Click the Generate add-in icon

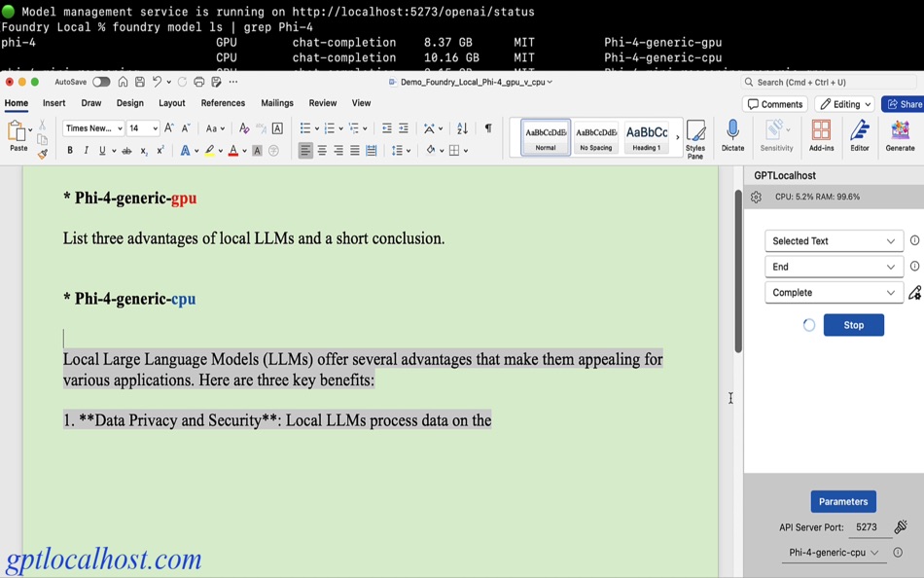coord(900,135)
